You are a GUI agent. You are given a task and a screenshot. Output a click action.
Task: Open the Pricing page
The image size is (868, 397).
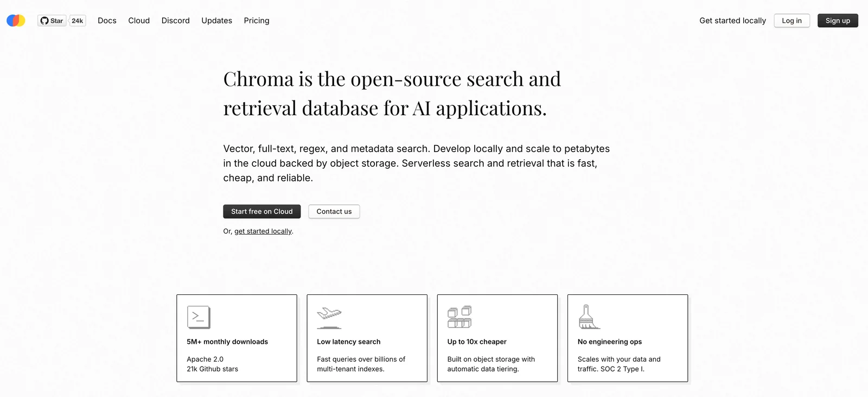coord(257,21)
